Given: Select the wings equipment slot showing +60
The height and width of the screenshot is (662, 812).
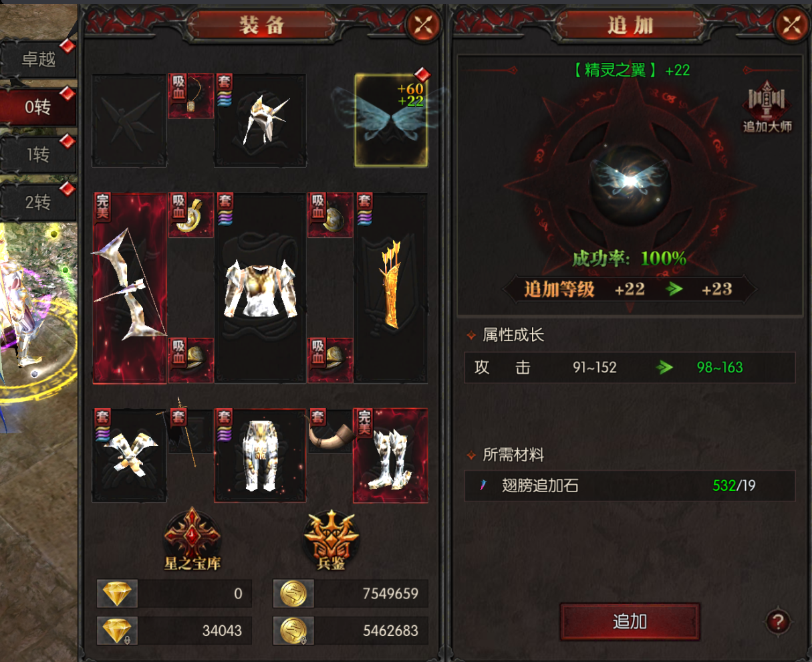Looking at the screenshot, I should pos(391,120).
